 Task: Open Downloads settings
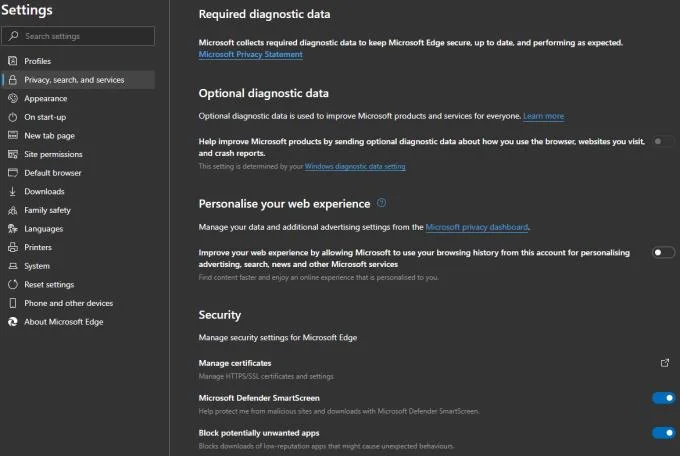coord(78,191)
